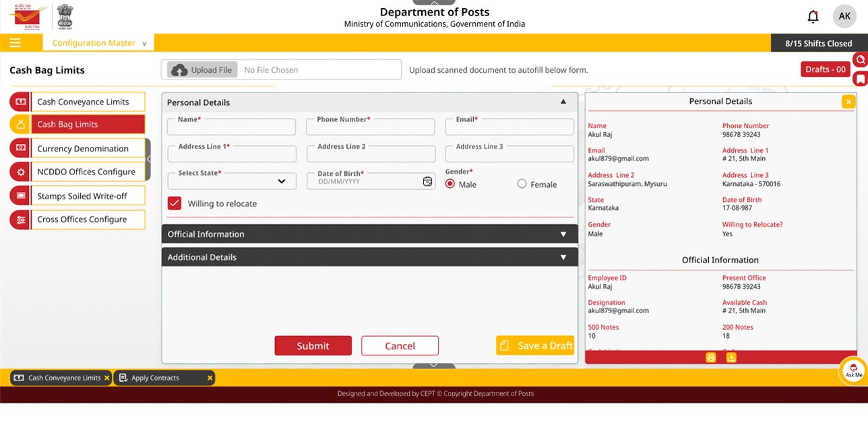Click the print icon in preview panel
Viewport: 868px width, 437px height.
coord(710,358)
